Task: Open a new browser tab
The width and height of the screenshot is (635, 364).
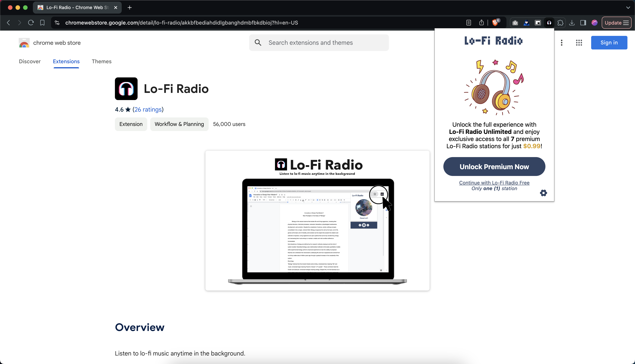Action: point(130,8)
